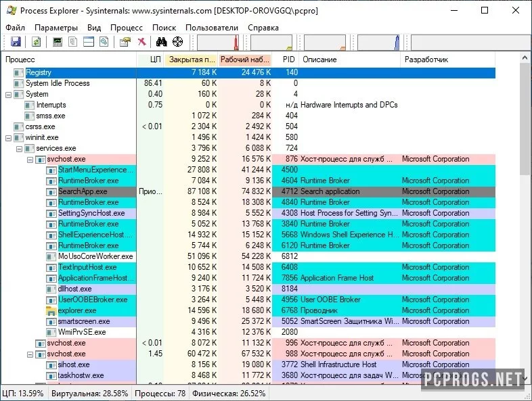
Task: Collapse the services.exe tree node
Action: (20, 149)
